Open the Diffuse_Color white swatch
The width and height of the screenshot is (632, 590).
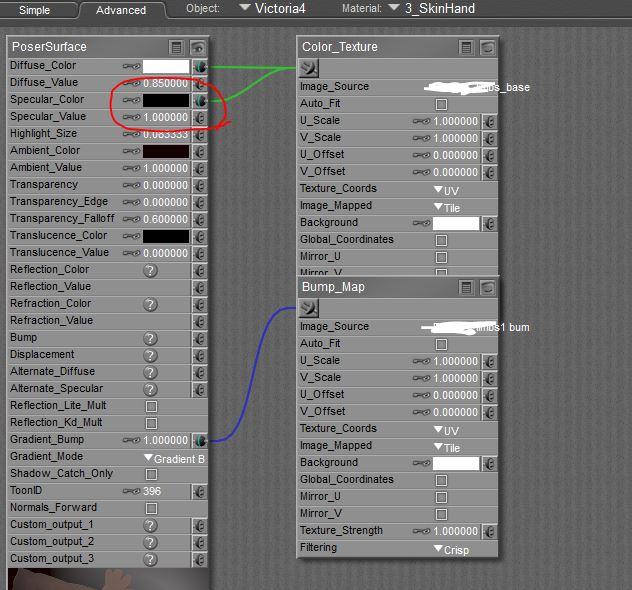(166, 66)
